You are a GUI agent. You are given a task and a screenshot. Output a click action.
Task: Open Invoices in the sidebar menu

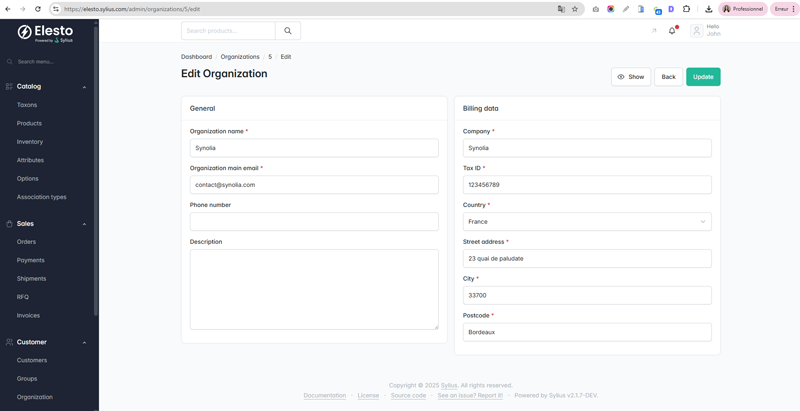(x=28, y=315)
